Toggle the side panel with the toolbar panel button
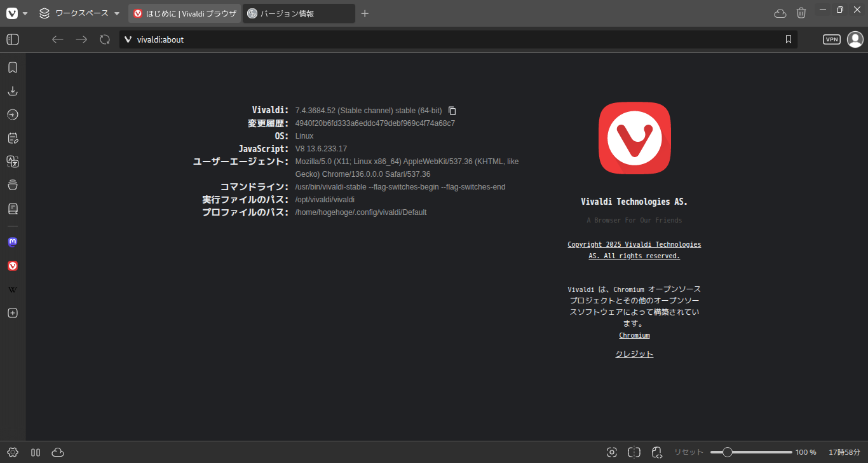The height and width of the screenshot is (463, 868). [13, 39]
